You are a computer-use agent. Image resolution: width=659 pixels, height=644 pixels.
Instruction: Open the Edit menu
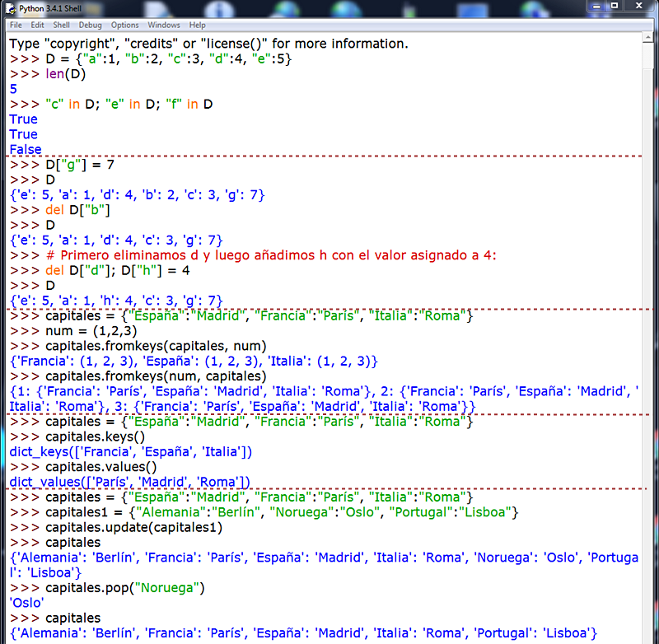36,25
